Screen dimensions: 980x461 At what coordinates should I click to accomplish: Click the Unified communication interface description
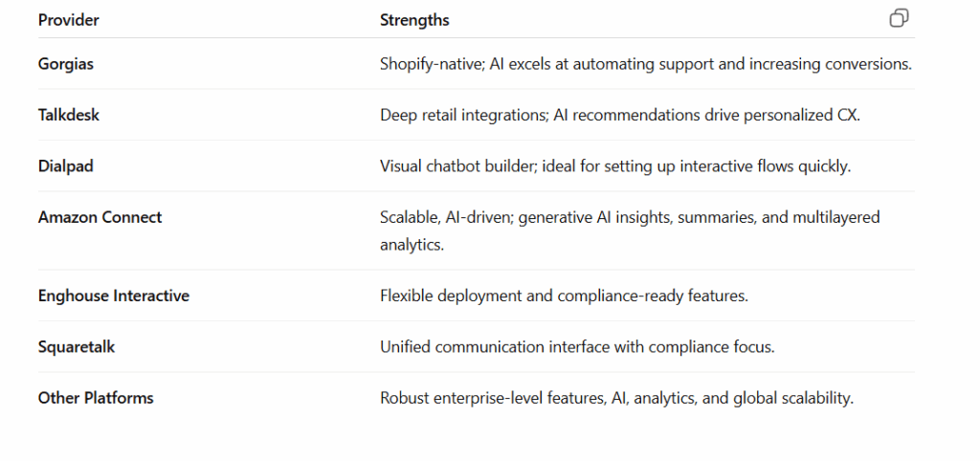[577, 346]
